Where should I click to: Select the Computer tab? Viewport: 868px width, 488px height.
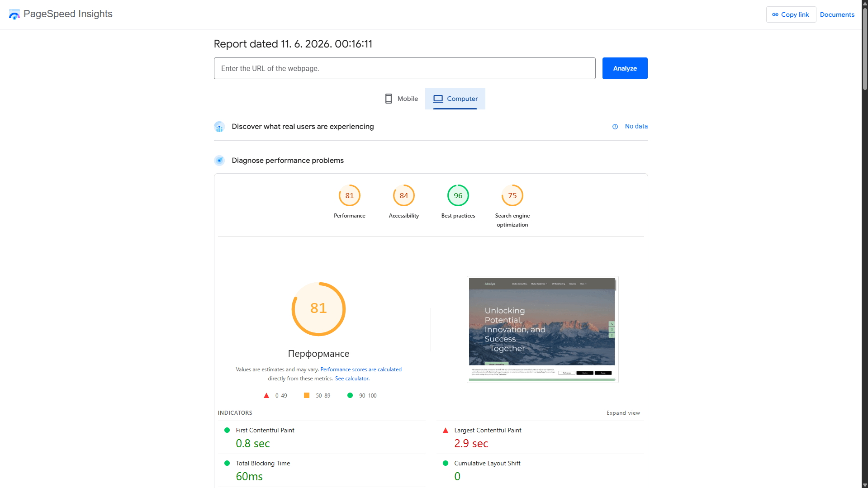click(x=455, y=99)
